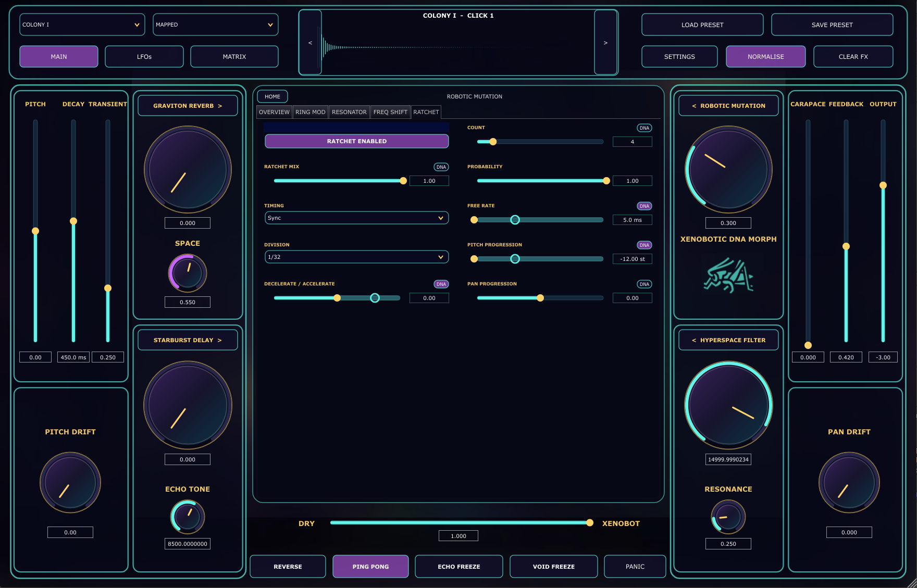Viewport: 917px width, 588px height.
Task: Click the Save Preset button
Action: coord(832,25)
